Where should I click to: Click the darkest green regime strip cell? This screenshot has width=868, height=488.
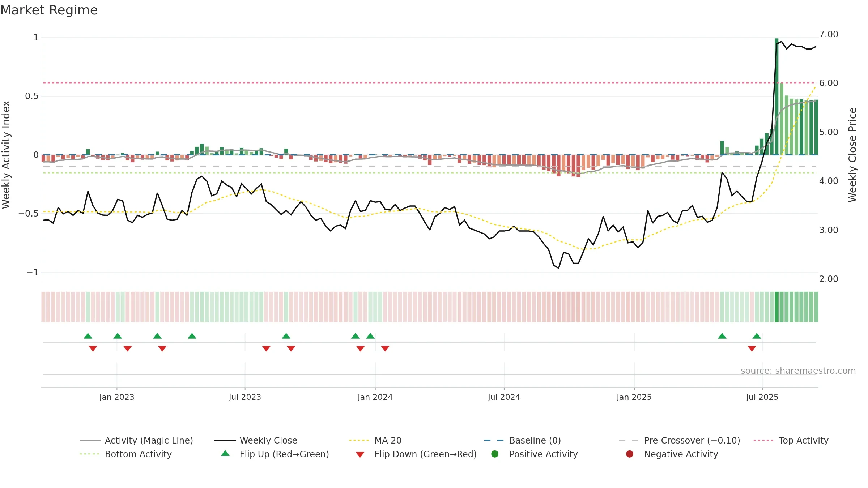776,307
